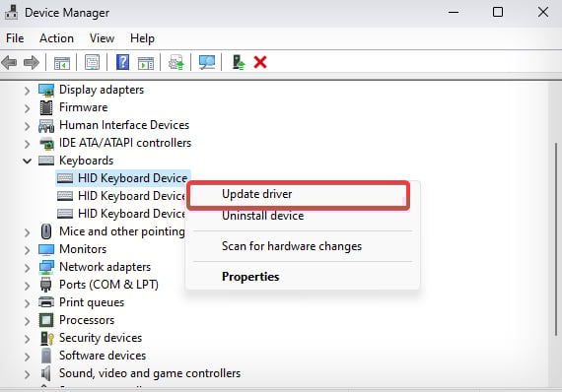The image size is (562, 392).
Task: Minimize the Device Manager window
Action: (x=454, y=13)
